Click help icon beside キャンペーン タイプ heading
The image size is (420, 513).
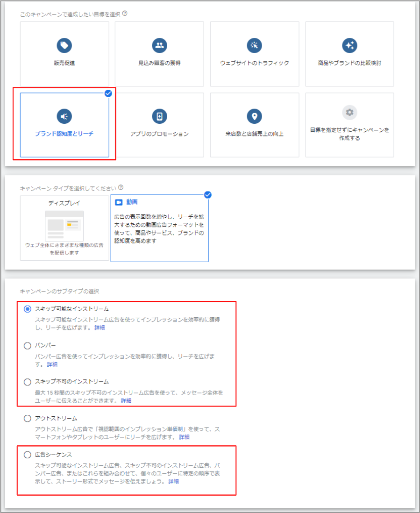point(121,188)
